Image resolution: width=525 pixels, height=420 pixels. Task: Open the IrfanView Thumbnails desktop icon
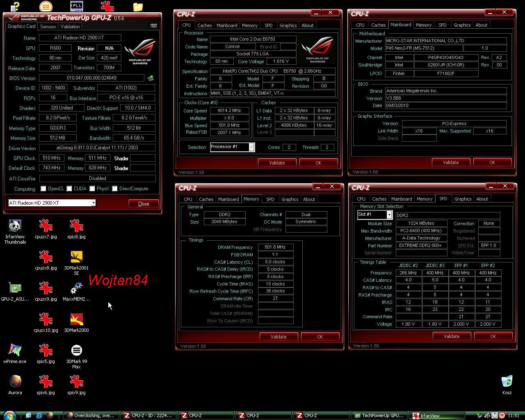[15, 232]
